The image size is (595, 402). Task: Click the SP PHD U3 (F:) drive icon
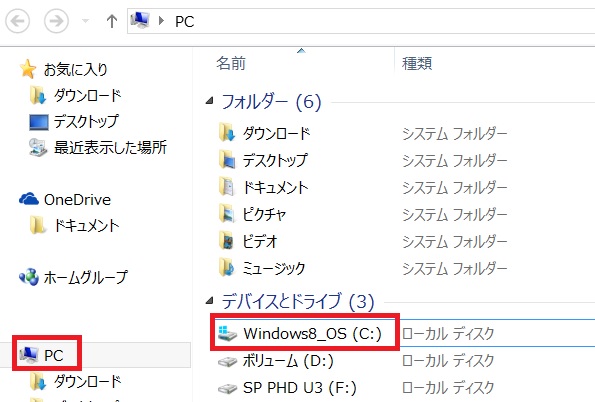(227, 389)
